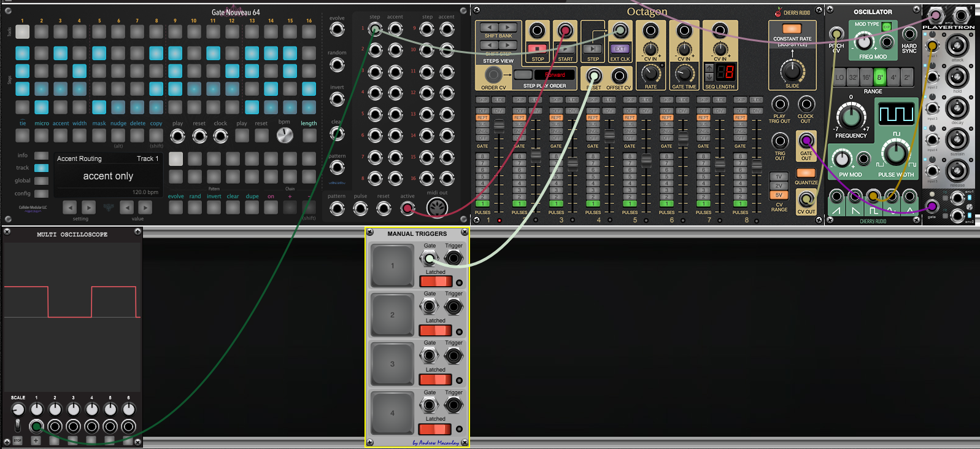Select LO range on the Oscillator
Viewport: 980px width, 449px height.
(839, 77)
